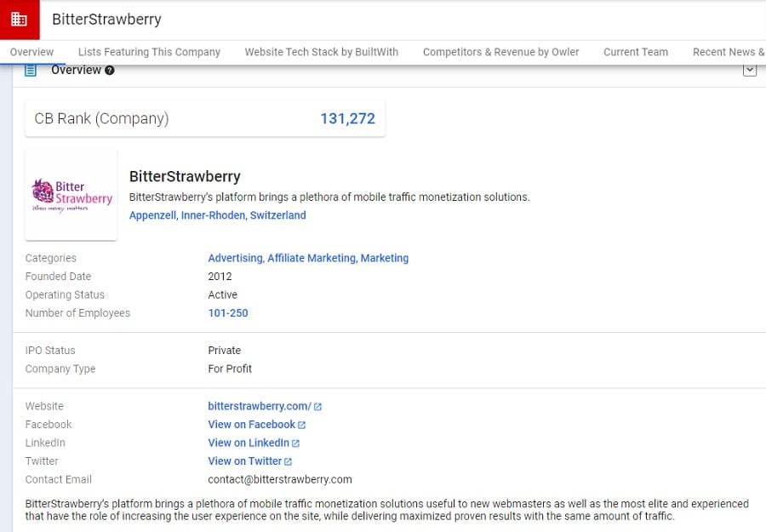This screenshot has width=766, height=532.
Task: Click the Company Type value For Profit
Action: click(230, 369)
